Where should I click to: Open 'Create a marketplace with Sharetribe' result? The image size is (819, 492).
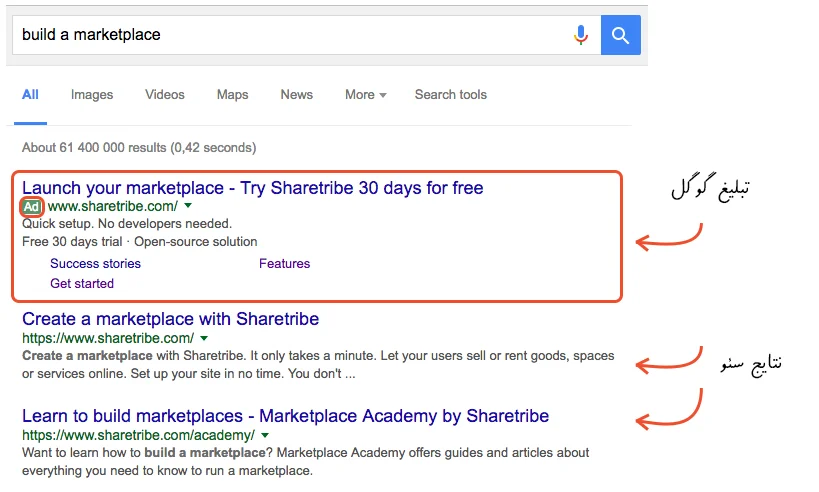click(x=170, y=320)
